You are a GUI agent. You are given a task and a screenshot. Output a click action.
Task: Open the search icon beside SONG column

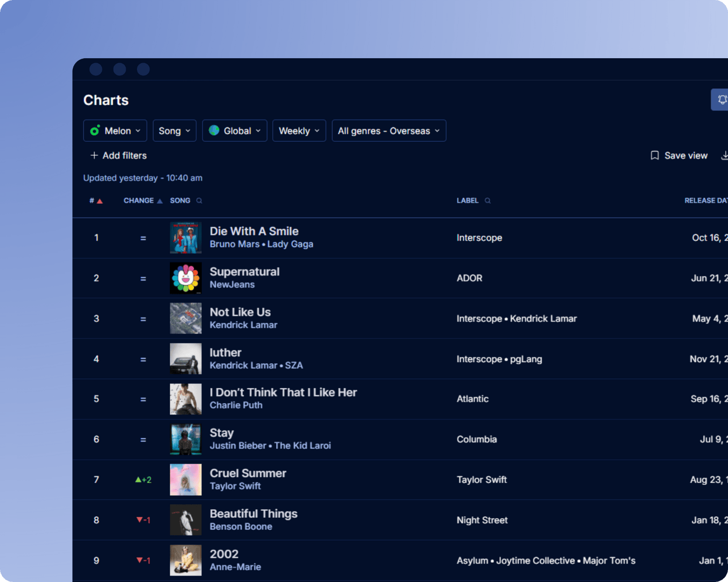pyautogui.click(x=198, y=200)
